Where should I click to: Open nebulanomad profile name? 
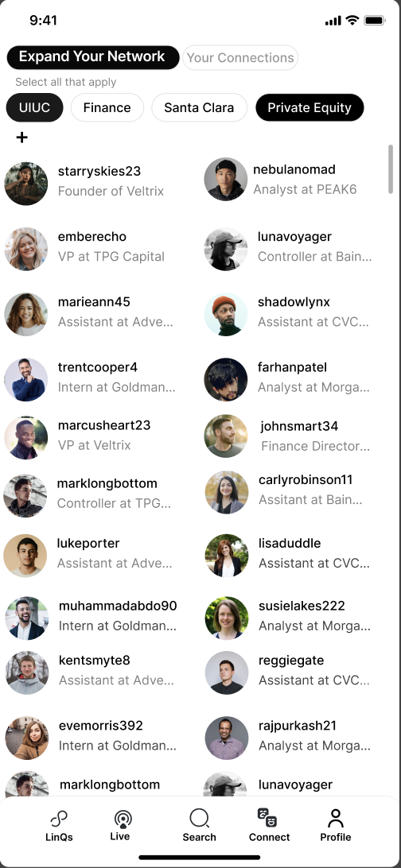(294, 169)
